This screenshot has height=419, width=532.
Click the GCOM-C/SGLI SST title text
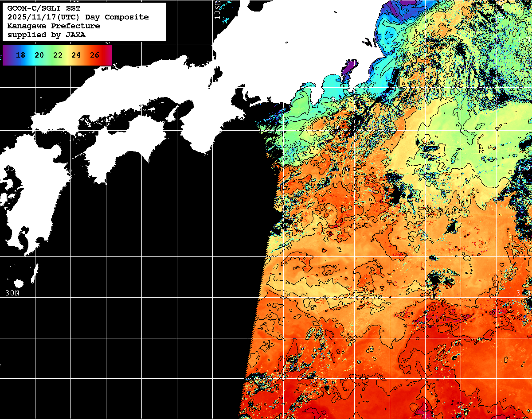point(44,8)
